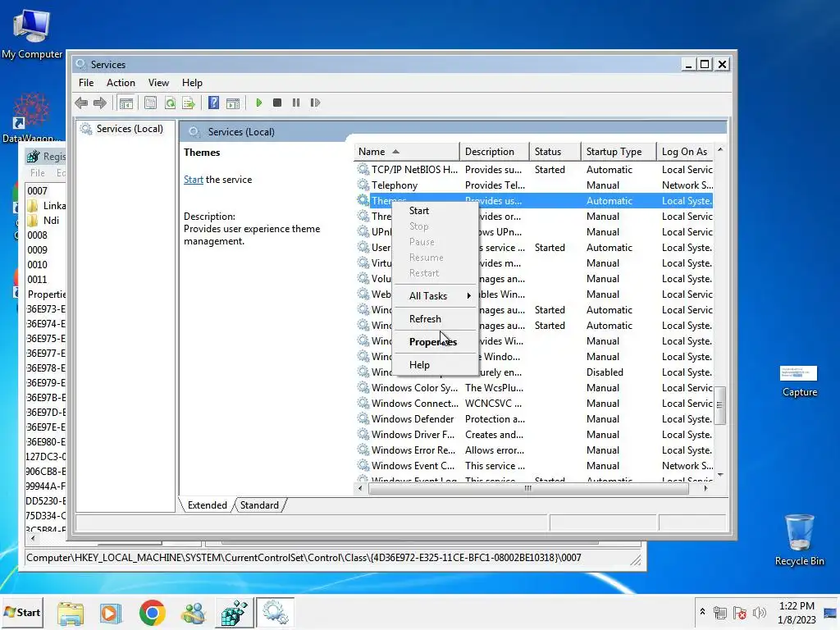The height and width of the screenshot is (630, 840).
Task: Choose Start from the context menu
Action: point(435,211)
